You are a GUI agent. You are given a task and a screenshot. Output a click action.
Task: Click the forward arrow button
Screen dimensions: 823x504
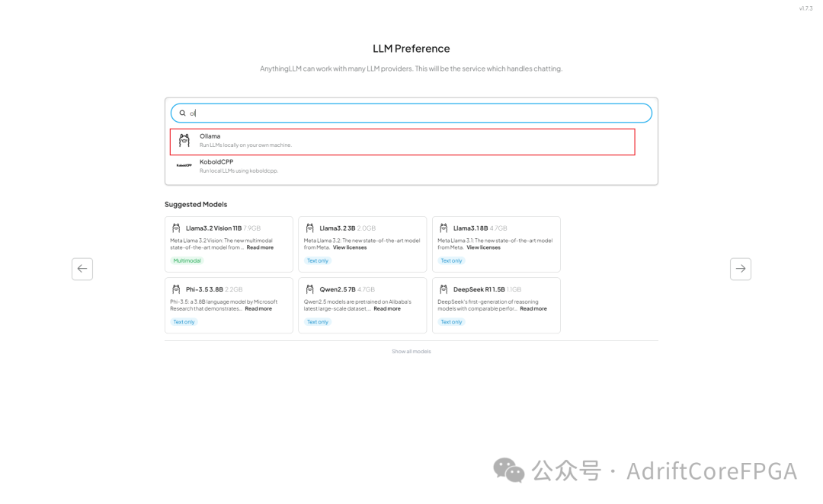tap(740, 269)
